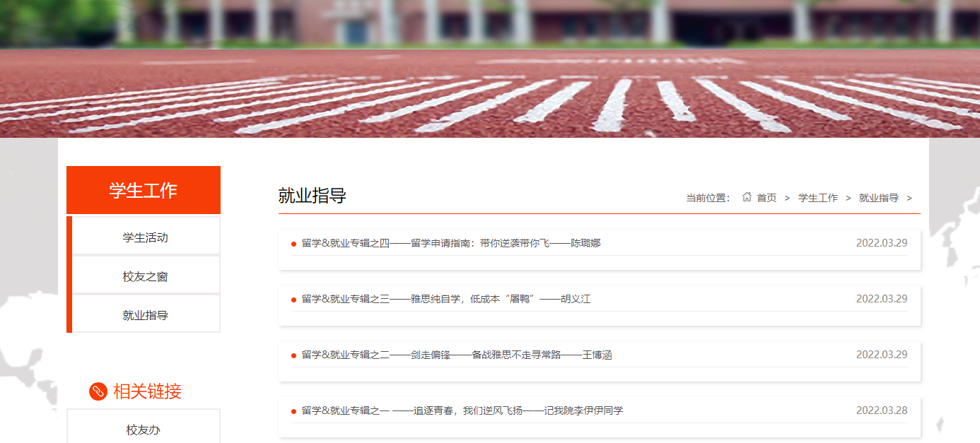Open article 追逐青春，我们逆风飞扬
The width and height of the screenshot is (980, 443).
[x=462, y=410]
